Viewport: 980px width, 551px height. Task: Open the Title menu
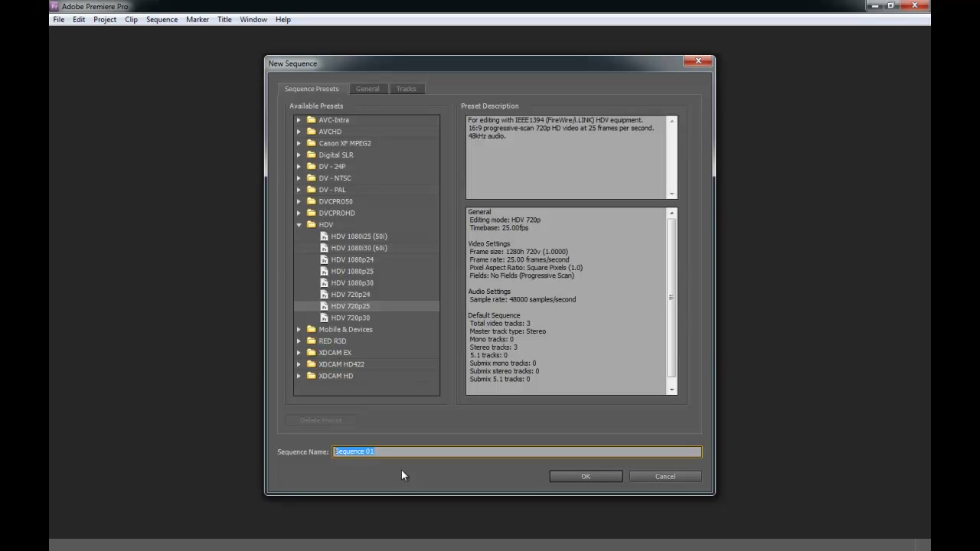point(224,19)
